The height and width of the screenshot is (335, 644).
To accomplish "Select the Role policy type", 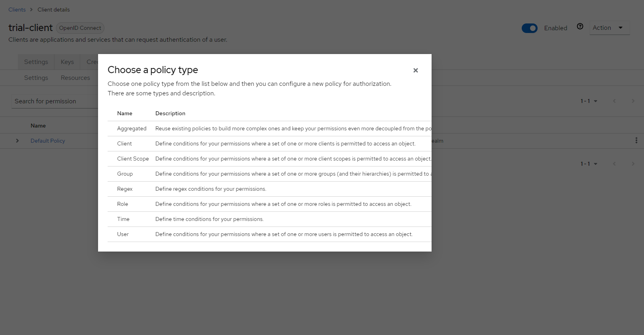I will pos(122,204).
